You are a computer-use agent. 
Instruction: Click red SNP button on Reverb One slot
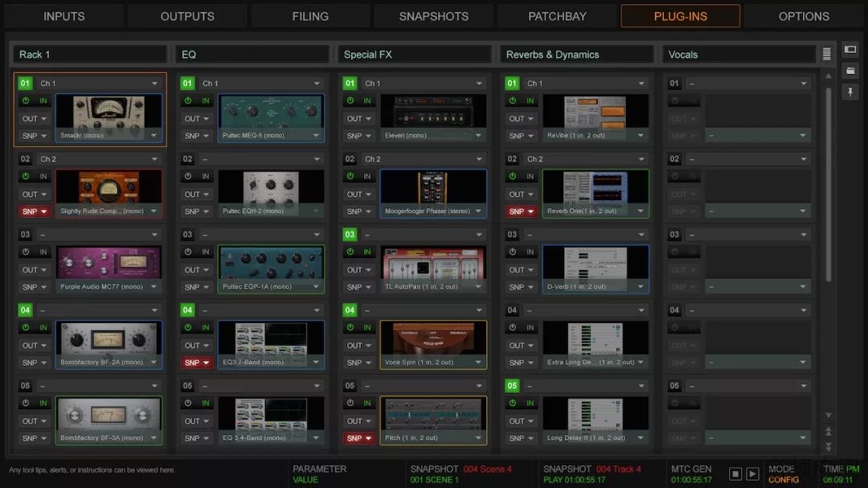tap(521, 211)
